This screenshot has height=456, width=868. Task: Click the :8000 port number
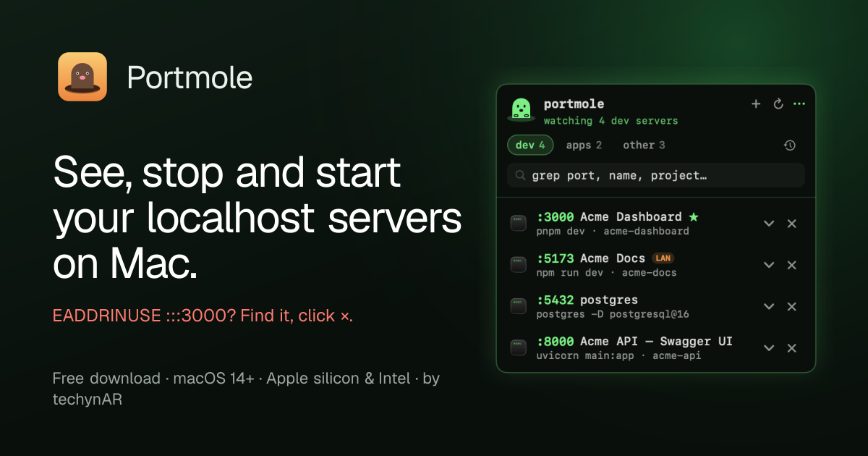tap(556, 341)
